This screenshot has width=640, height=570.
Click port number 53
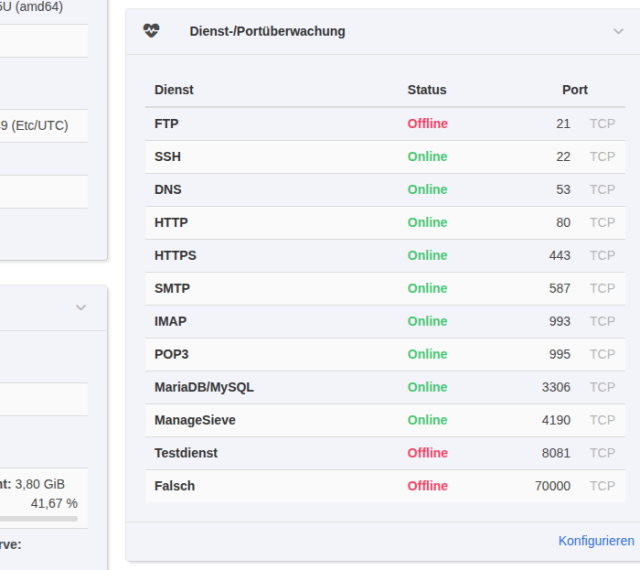[x=563, y=189]
